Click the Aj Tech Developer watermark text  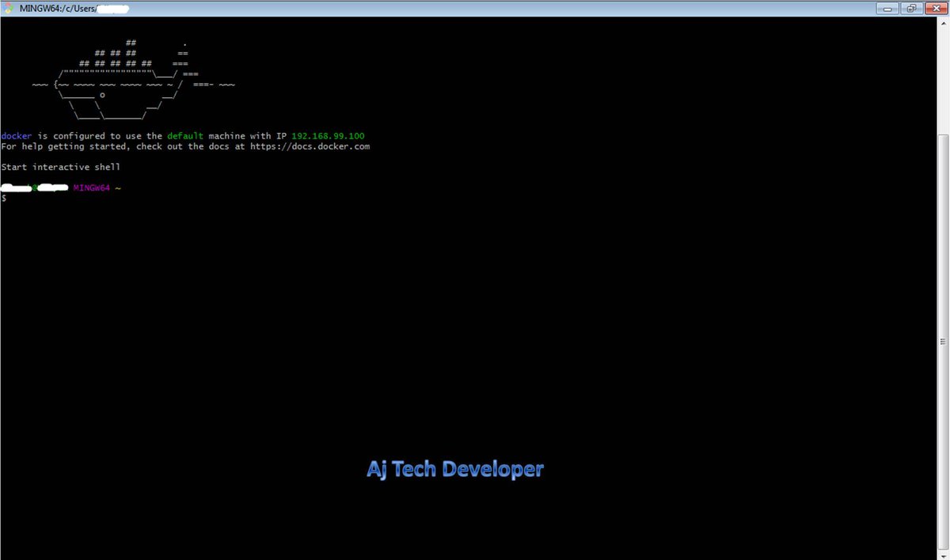[455, 468]
